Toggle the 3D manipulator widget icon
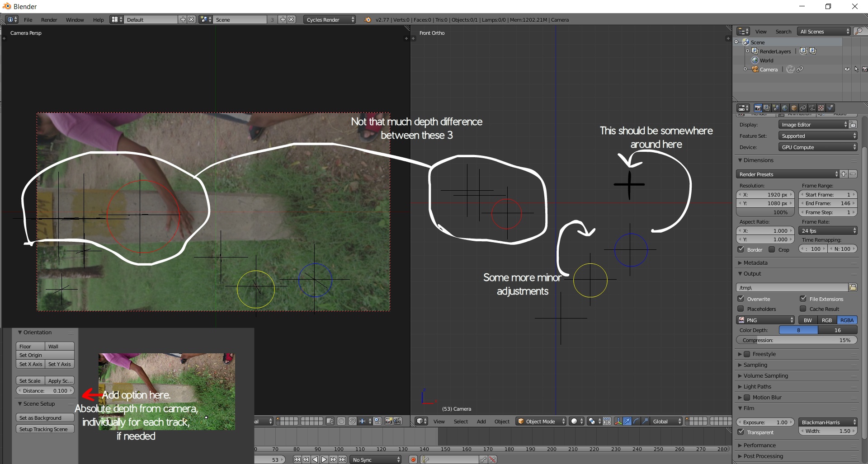Screen dimensions: 868x464 tap(618, 421)
